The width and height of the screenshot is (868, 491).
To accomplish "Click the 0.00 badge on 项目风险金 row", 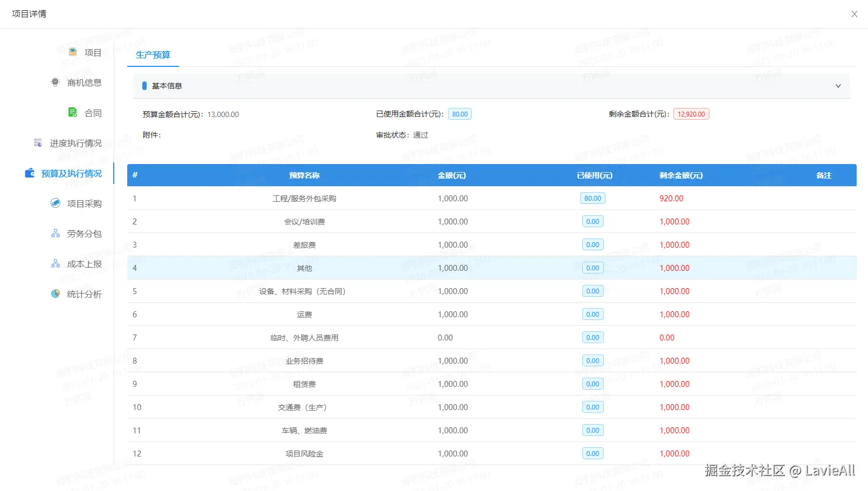I will click(592, 453).
